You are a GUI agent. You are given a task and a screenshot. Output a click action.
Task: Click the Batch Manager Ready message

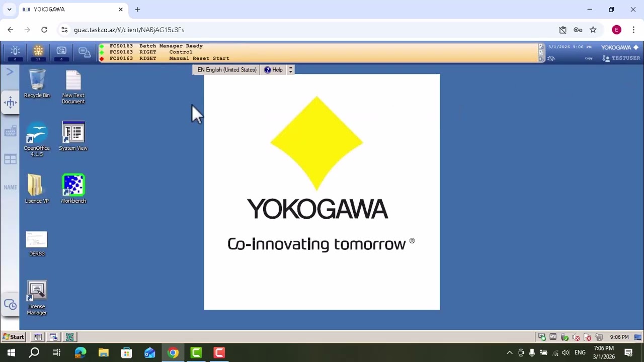[x=156, y=46]
